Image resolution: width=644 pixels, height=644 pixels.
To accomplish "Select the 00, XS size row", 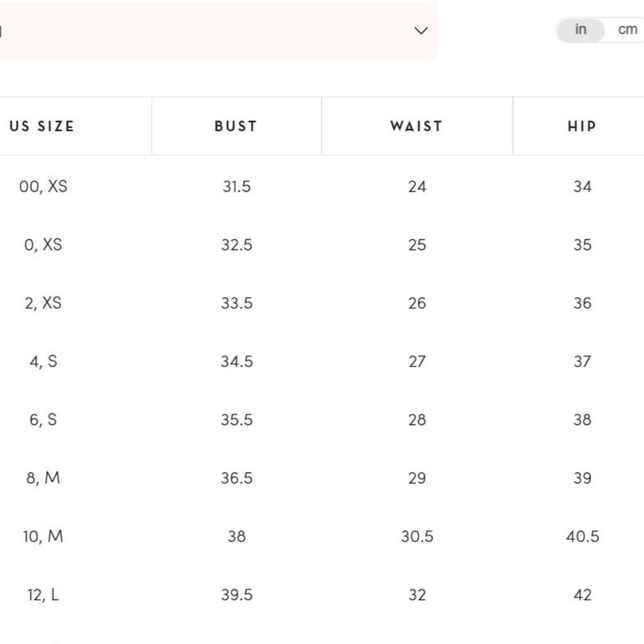I will [x=322, y=187].
